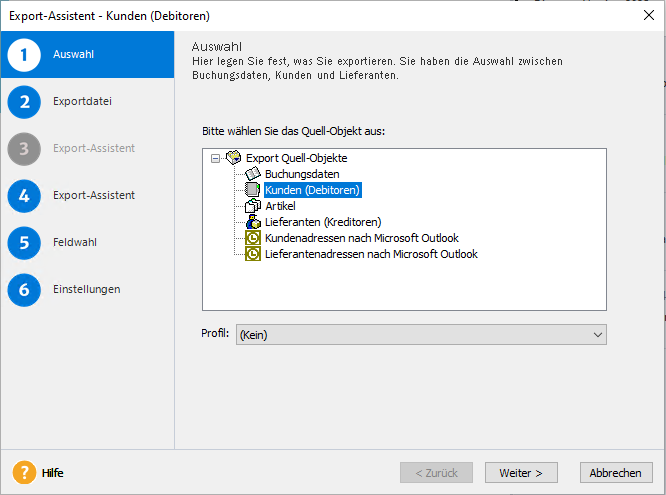This screenshot has width=666, height=495.
Task: Select Artikel in the source tree
Action: [x=280, y=206]
